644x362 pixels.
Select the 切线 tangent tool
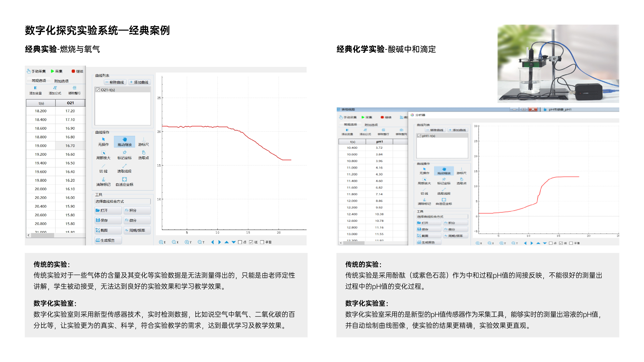click(x=103, y=168)
